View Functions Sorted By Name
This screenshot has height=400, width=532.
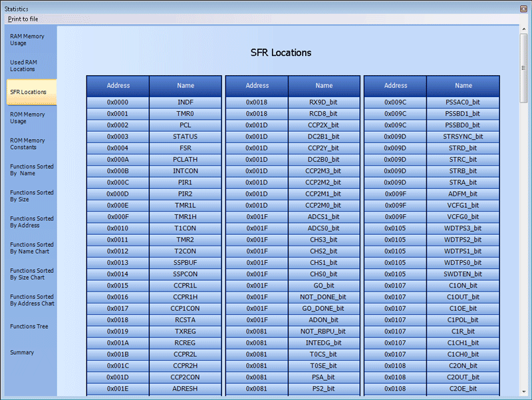point(31,170)
